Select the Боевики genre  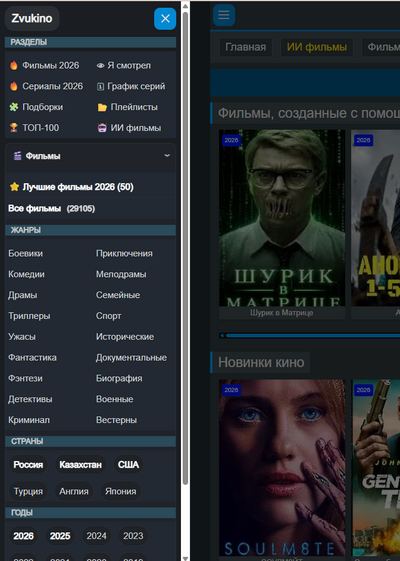25,254
